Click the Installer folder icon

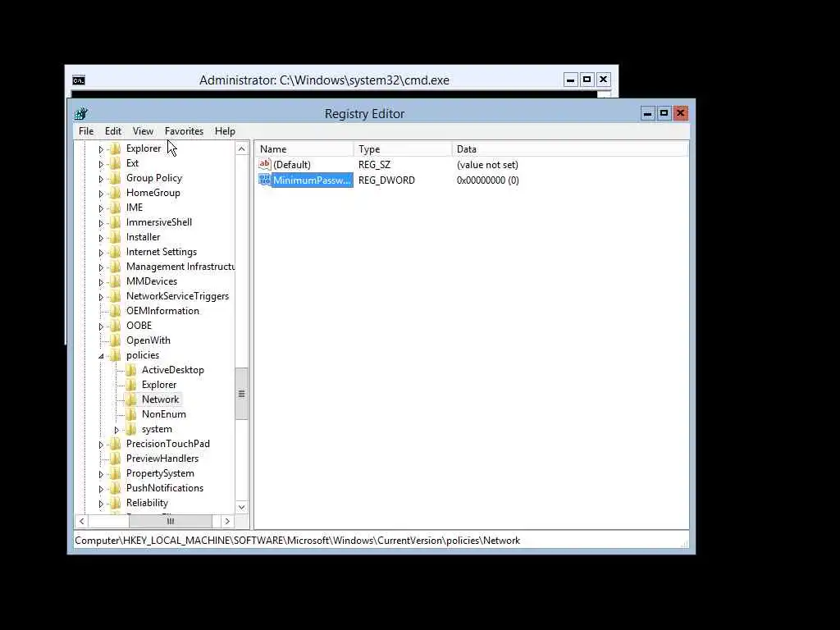[x=115, y=237]
